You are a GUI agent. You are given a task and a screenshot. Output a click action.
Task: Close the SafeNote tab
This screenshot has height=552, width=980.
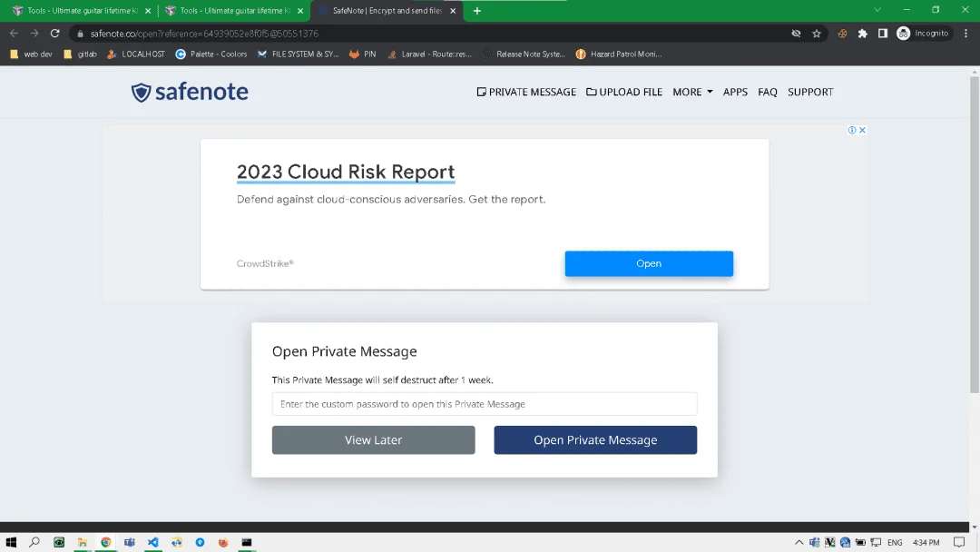[453, 11]
